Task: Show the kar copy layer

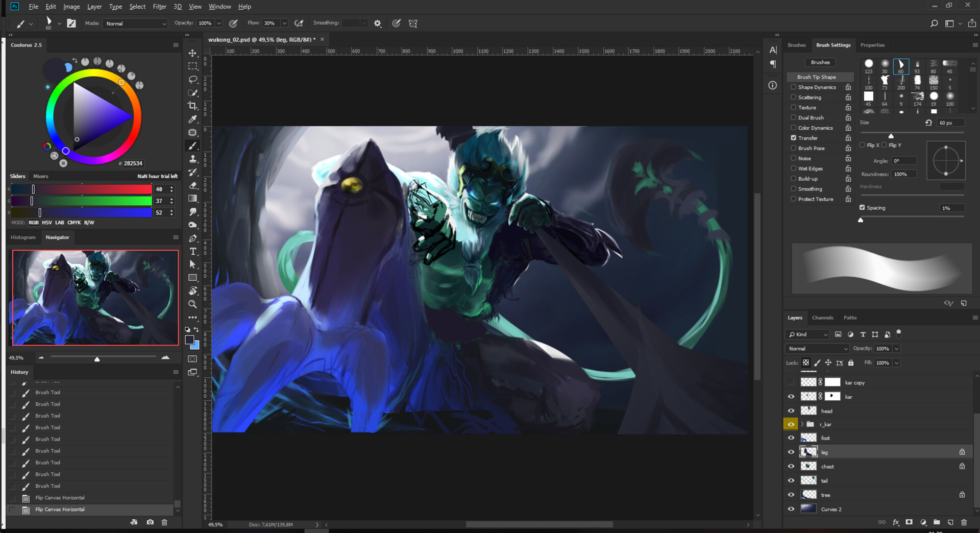Action: 791,382
